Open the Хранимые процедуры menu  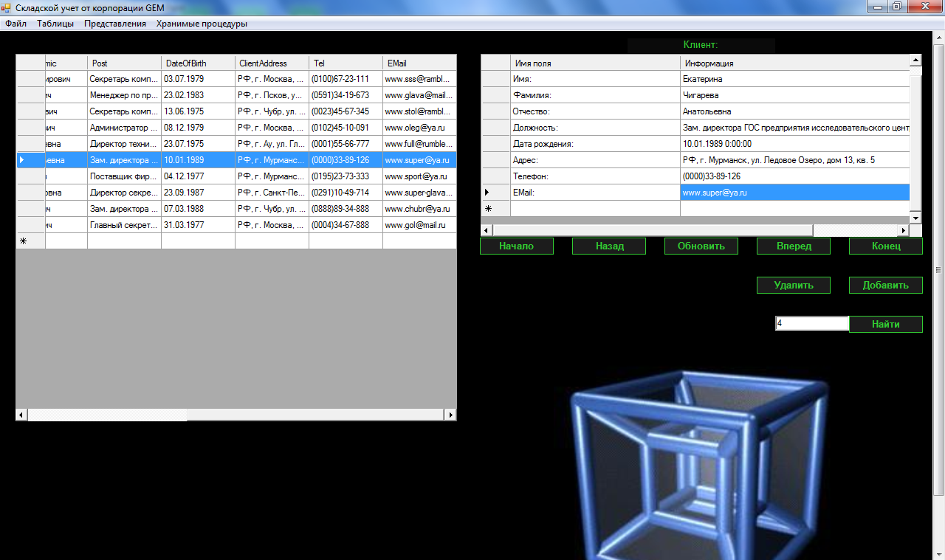pyautogui.click(x=202, y=24)
